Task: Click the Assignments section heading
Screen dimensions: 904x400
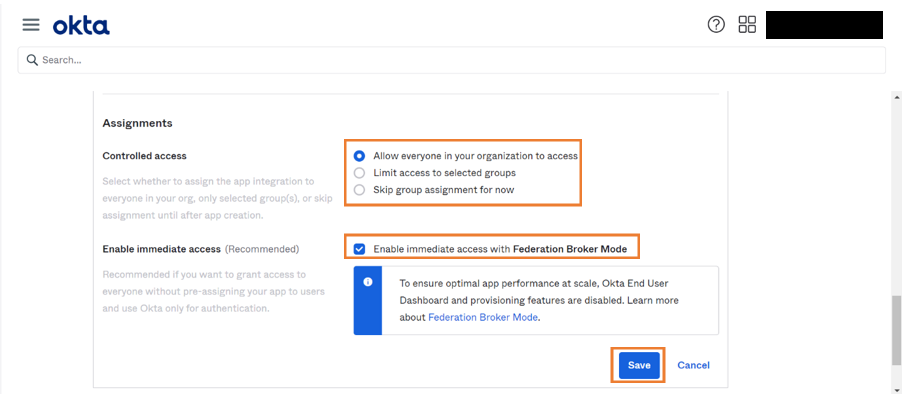Action: (x=138, y=123)
